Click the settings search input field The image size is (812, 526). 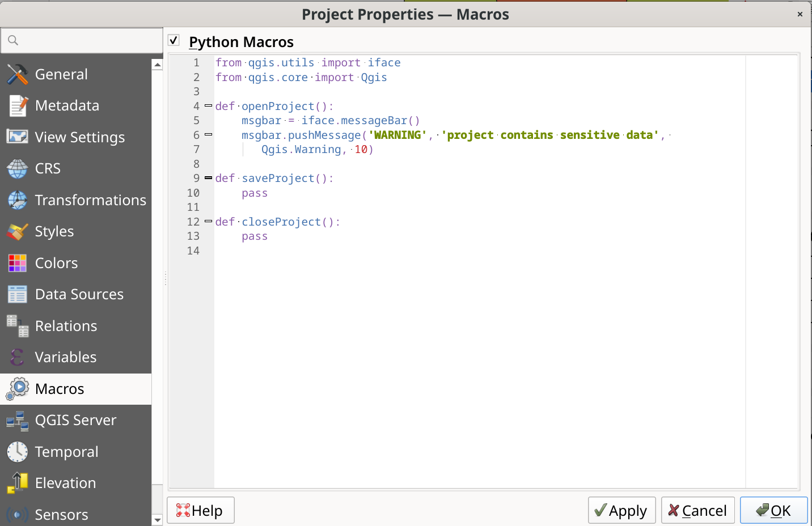[85, 41]
